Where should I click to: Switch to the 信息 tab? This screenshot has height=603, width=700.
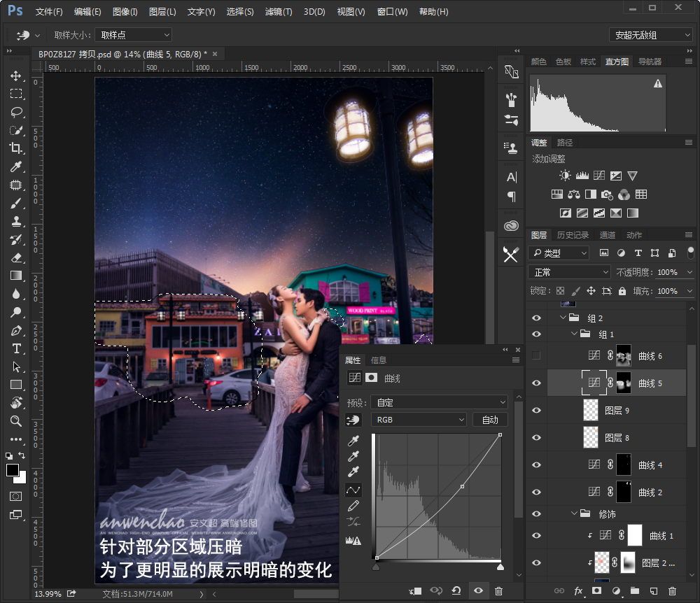coord(379,360)
